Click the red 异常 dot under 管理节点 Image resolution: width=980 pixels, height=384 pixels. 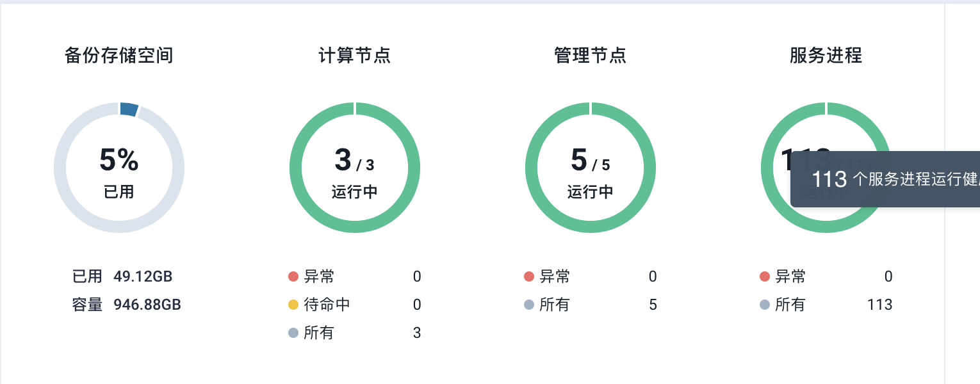click(529, 276)
